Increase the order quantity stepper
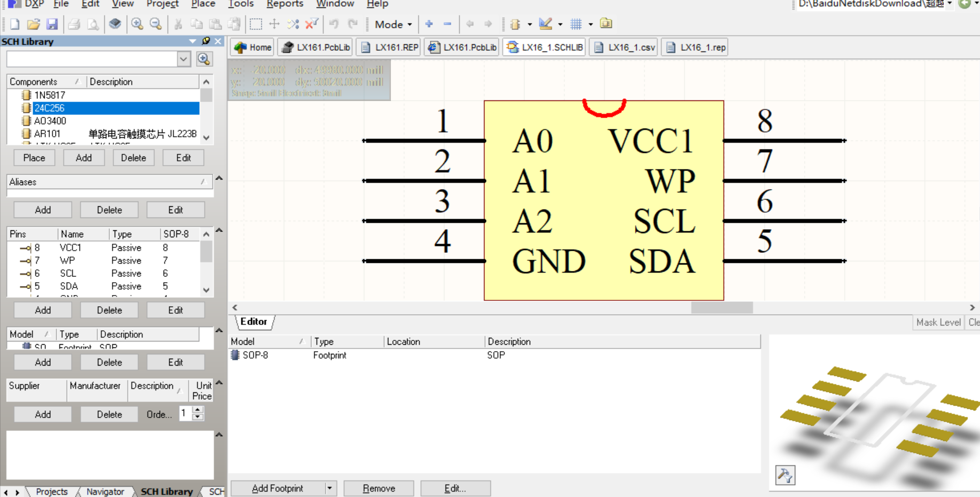This screenshot has height=497, width=980. pos(198,410)
